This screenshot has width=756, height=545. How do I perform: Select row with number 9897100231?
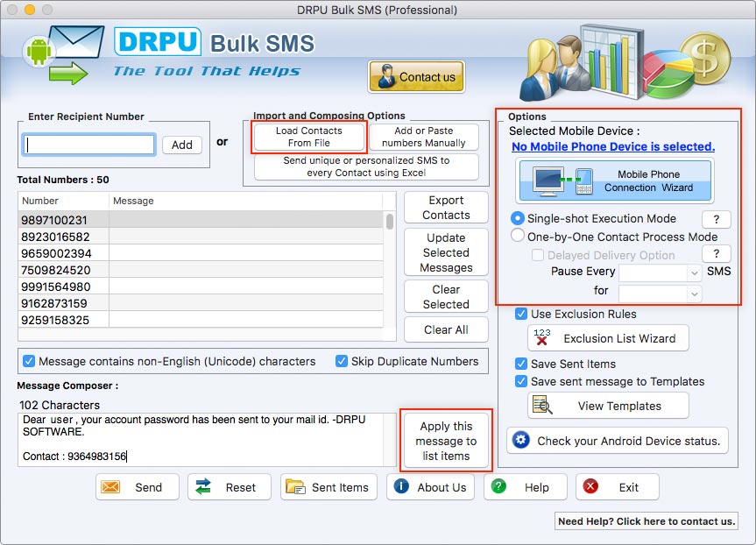201,219
